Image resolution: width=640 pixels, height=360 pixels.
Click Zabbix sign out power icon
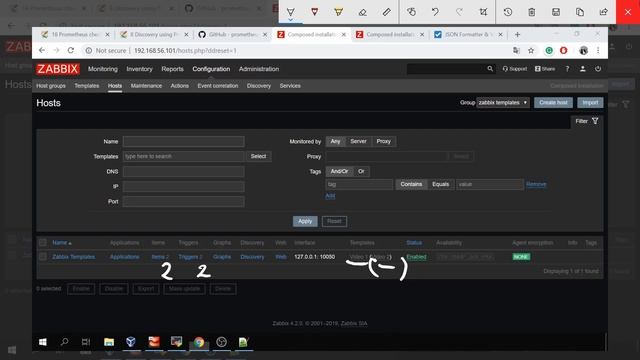pyautogui.click(x=598, y=69)
